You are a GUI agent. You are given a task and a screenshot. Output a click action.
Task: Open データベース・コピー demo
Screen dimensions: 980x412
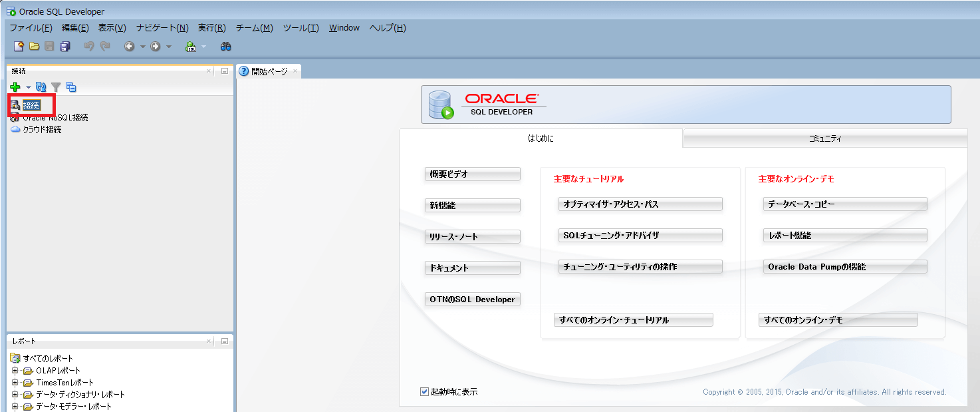845,204
